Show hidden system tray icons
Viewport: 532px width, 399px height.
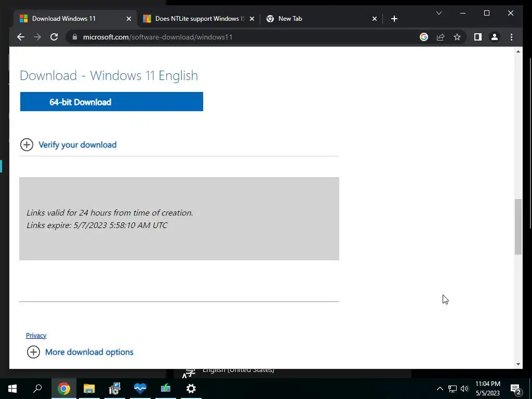pyautogui.click(x=440, y=389)
